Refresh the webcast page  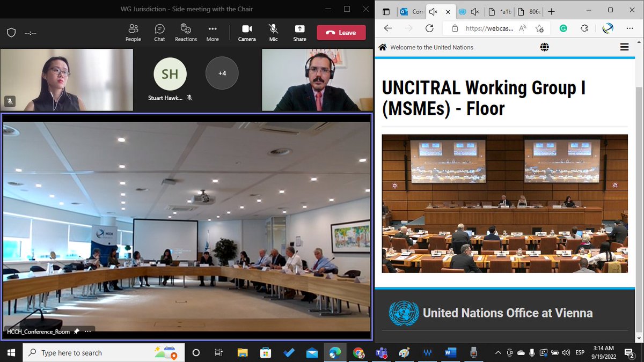point(429,28)
